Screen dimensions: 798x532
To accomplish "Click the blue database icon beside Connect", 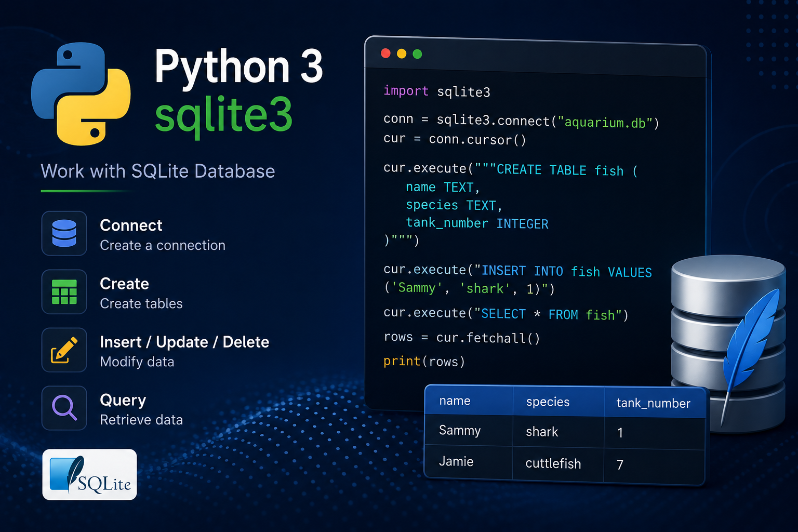I will click(x=64, y=233).
